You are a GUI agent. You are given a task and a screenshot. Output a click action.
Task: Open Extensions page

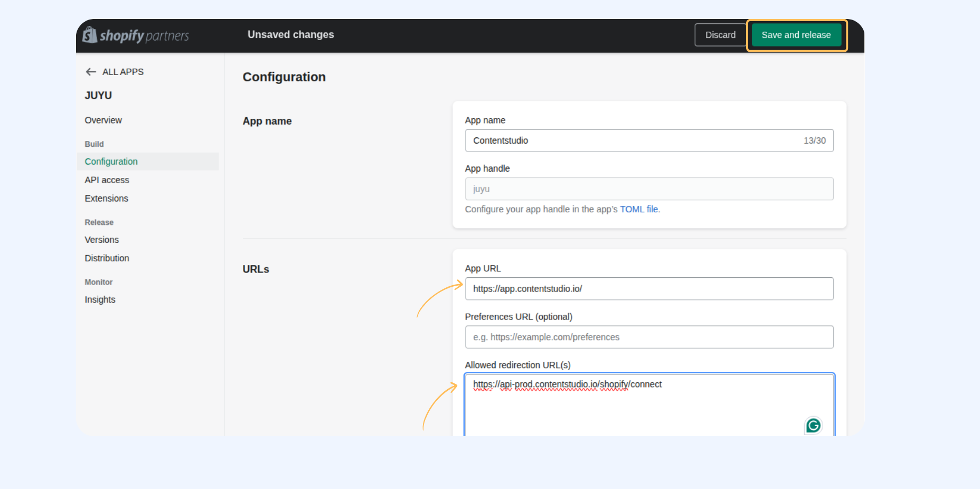click(x=107, y=199)
